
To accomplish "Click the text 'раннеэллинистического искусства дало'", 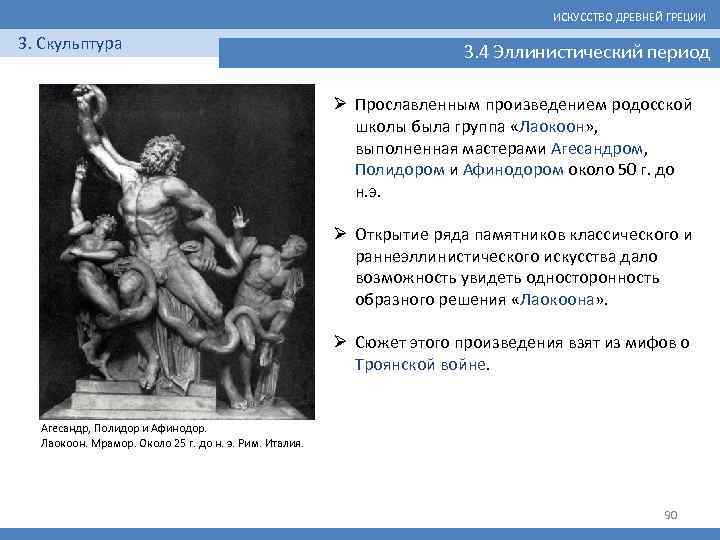I will (x=506, y=257).
